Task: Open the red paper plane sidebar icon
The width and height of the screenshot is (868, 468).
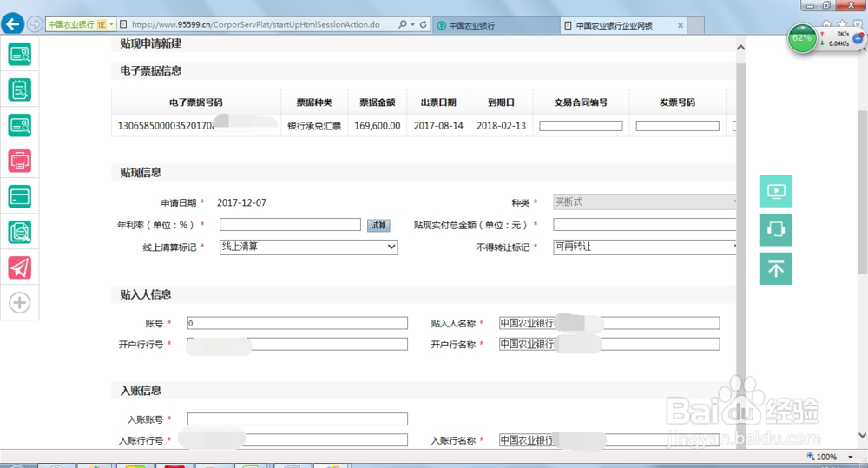Action: (19, 267)
